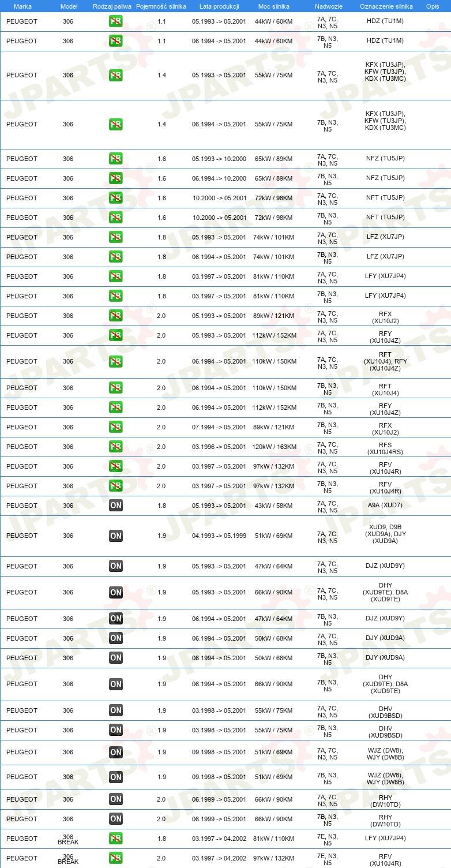Select the '04.1993 -> 05.1999' production years cell
Viewport: 451px width, 868px height.
219,536
